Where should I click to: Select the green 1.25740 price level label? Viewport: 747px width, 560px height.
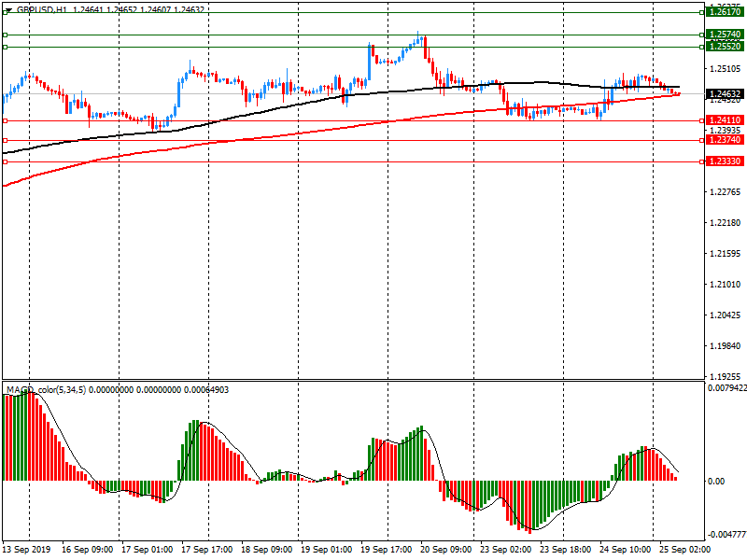[725, 35]
